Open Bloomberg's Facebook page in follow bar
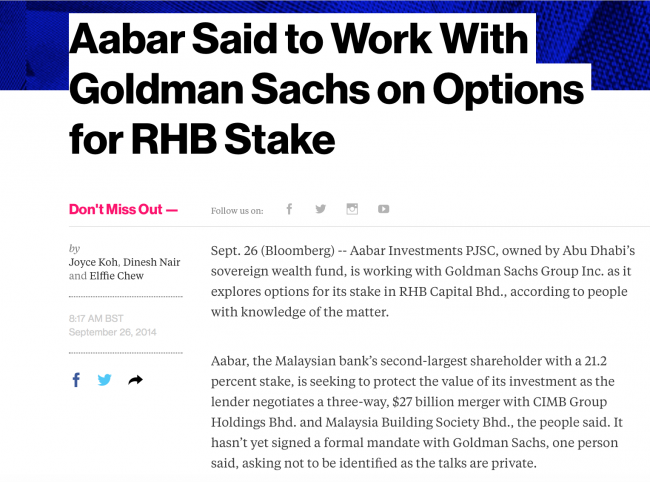 tap(289, 209)
